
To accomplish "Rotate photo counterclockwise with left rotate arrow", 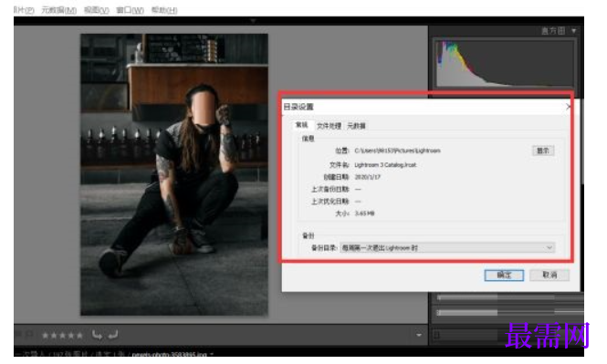I will coord(97,335).
